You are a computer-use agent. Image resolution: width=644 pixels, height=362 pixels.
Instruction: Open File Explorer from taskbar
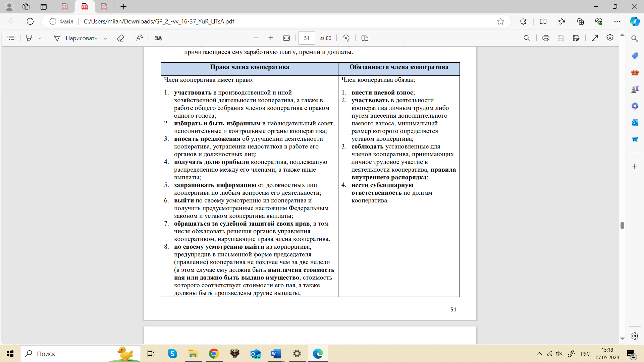point(193,354)
